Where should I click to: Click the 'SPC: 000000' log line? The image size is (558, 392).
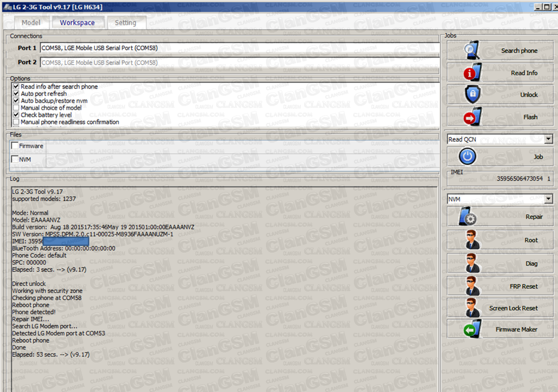[29, 262]
